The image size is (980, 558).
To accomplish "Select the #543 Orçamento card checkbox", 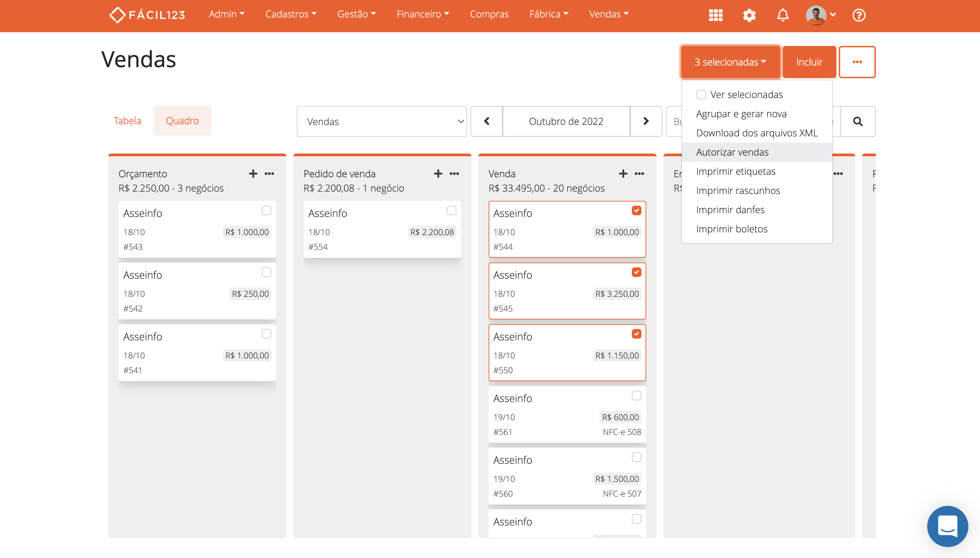I will point(266,210).
